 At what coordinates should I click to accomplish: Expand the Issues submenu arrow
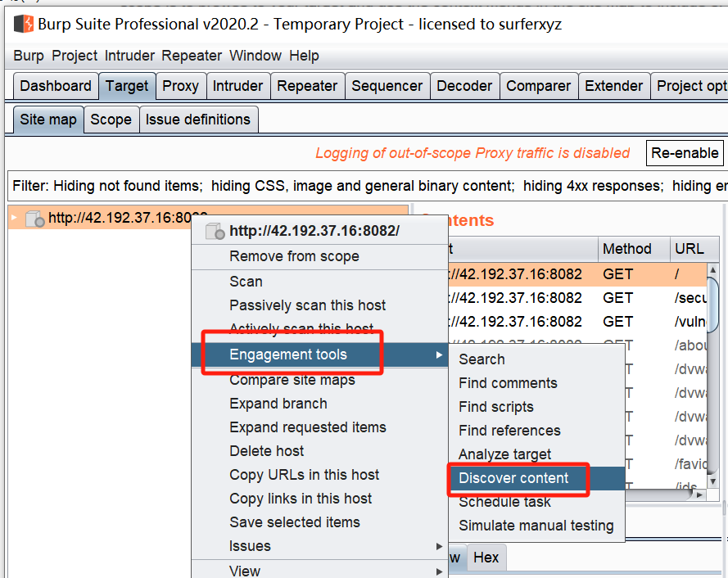(x=439, y=546)
